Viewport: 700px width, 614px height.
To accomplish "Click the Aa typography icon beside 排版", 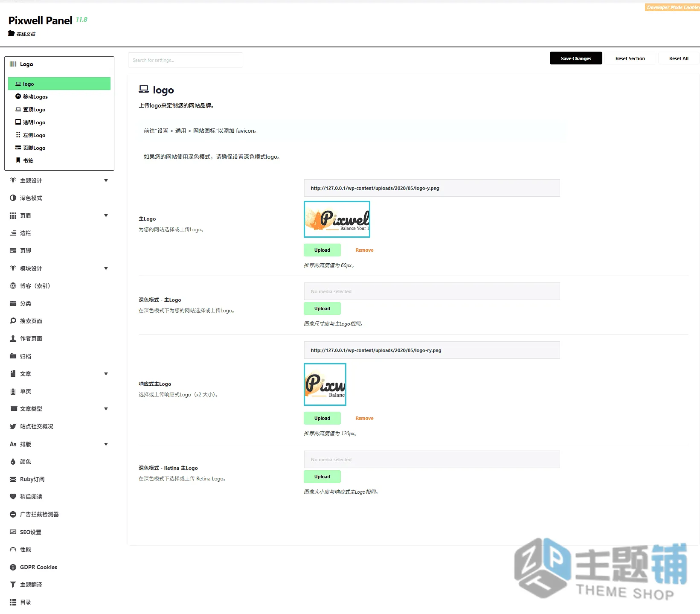I will tap(13, 444).
